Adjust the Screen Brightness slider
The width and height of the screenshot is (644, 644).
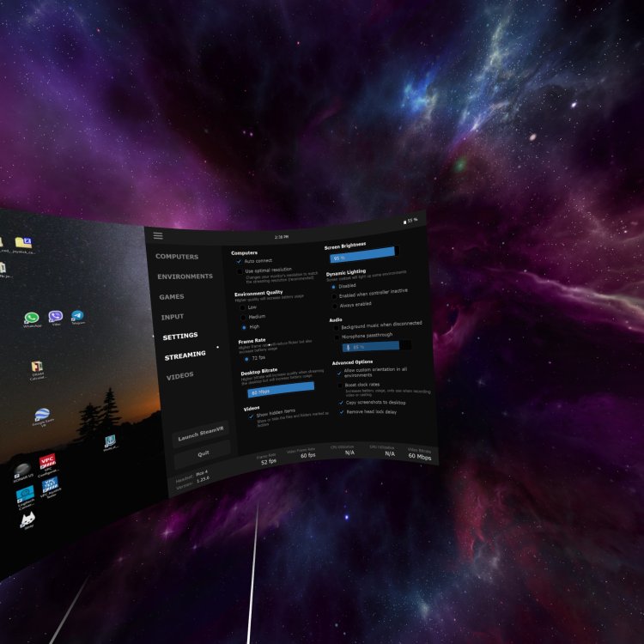(364, 254)
